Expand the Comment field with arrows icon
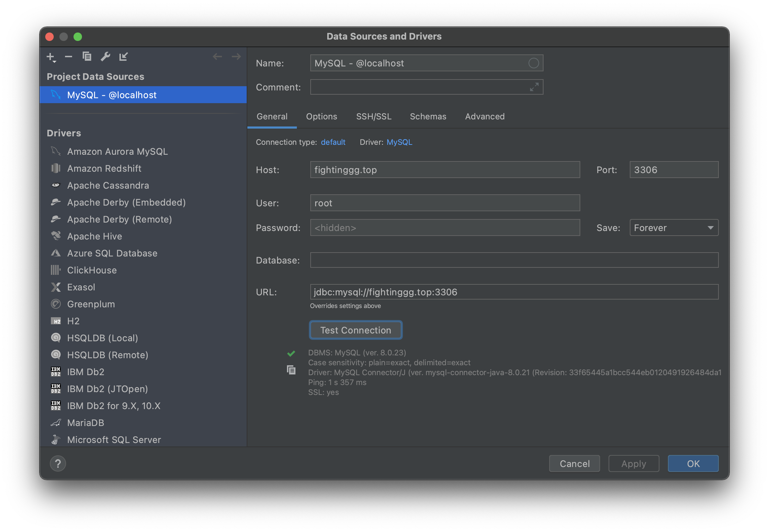This screenshot has width=769, height=532. [534, 87]
